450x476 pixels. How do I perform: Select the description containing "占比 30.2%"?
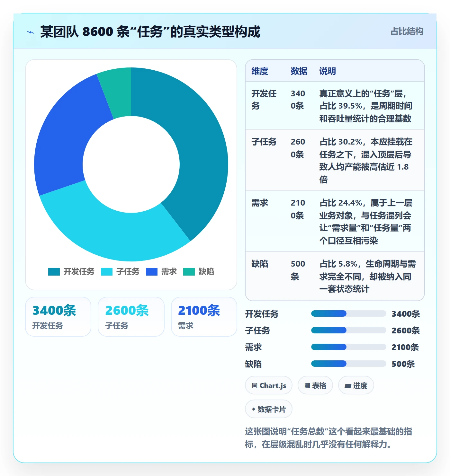366,160
